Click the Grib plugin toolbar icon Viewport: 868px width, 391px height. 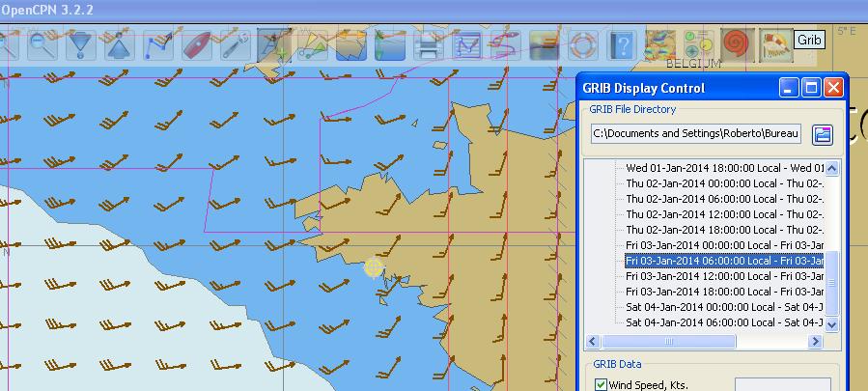[x=775, y=44]
